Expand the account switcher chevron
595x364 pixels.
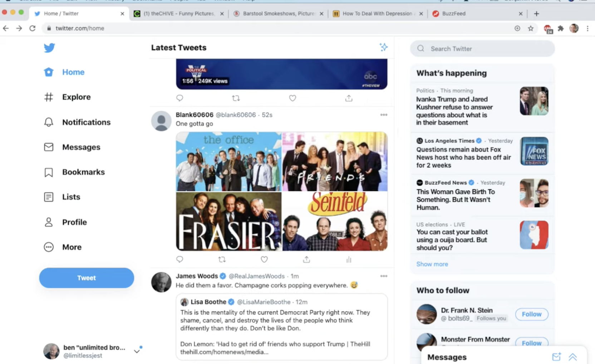coord(137,351)
